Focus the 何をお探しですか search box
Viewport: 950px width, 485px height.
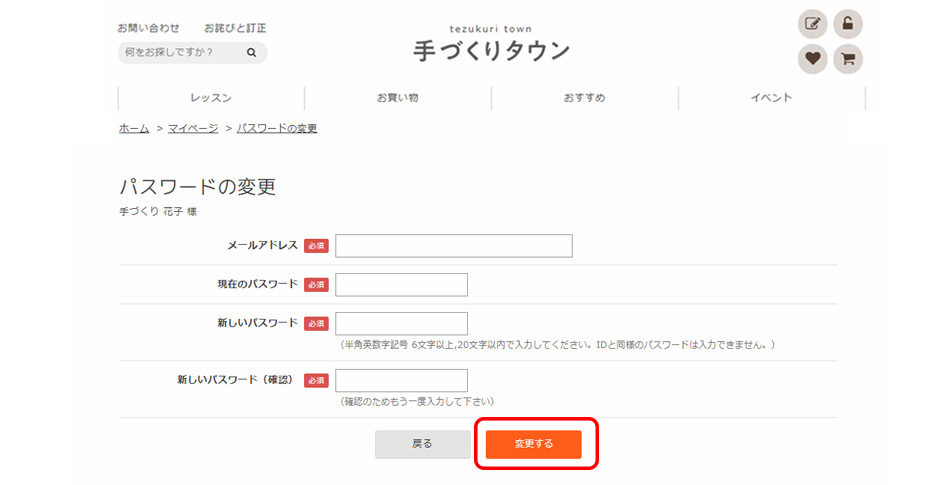181,53
